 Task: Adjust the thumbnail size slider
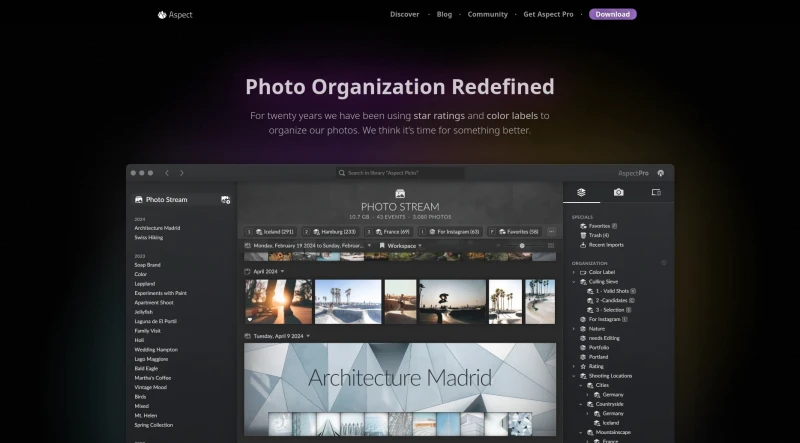(x=521, y=245)
